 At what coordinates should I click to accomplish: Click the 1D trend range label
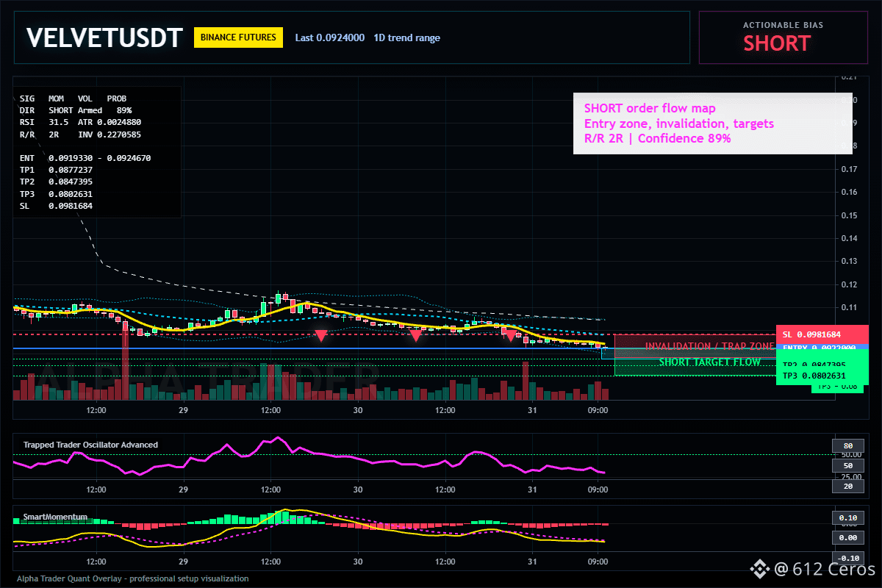[x=406, y=37]
